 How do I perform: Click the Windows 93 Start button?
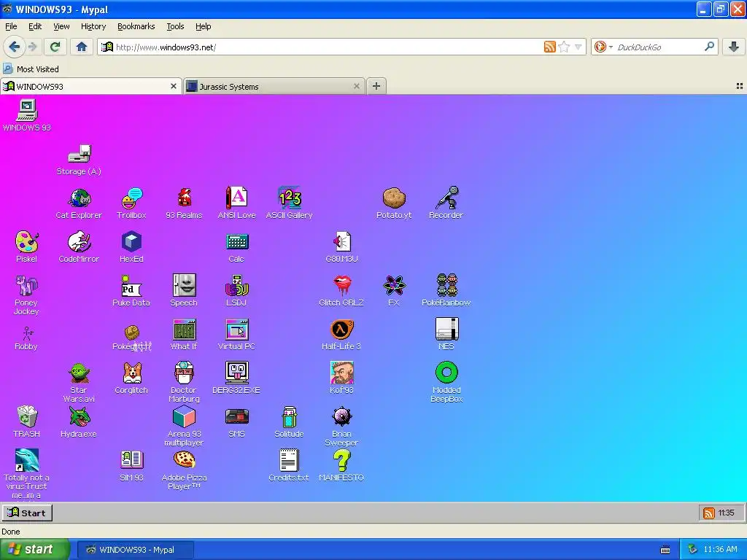[x=27, y=513]
